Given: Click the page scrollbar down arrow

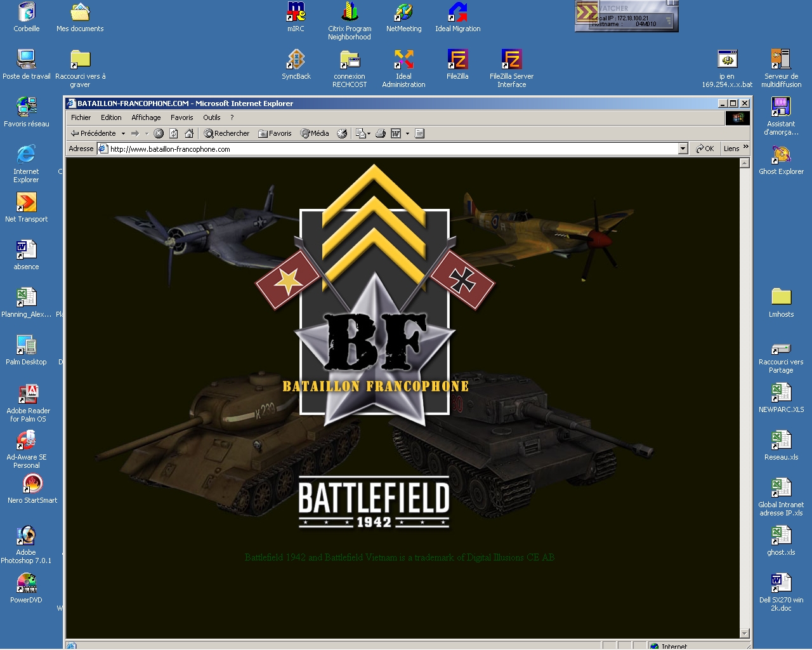Looking at the screenshot, I should [x=745, y=633].
